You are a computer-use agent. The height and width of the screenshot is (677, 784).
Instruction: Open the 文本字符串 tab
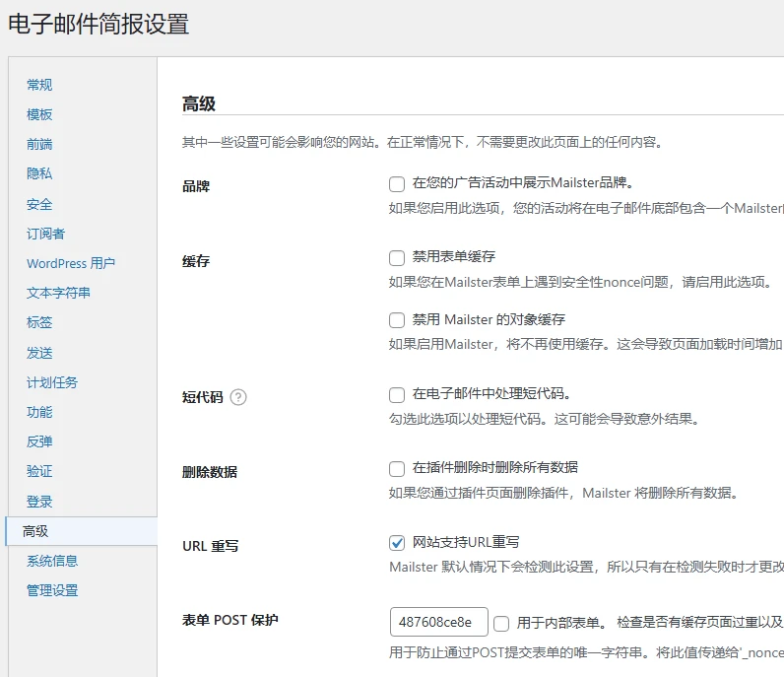(x=58, y=293)
